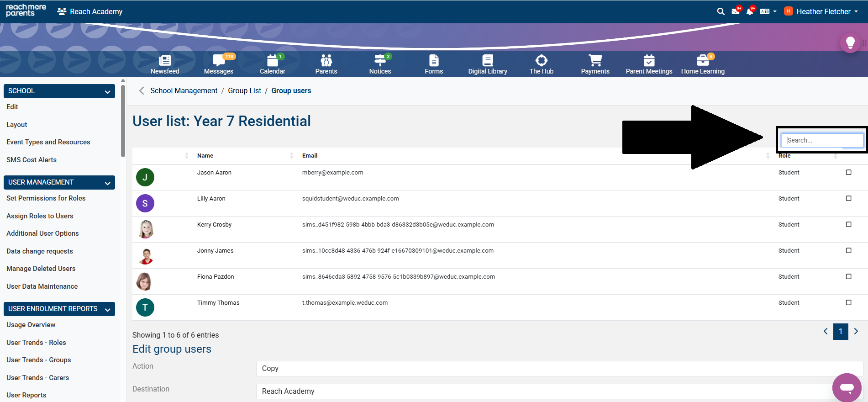Select Usage Overview in sidebar
The image size is (868, 402).
click(x=31, y=325)
